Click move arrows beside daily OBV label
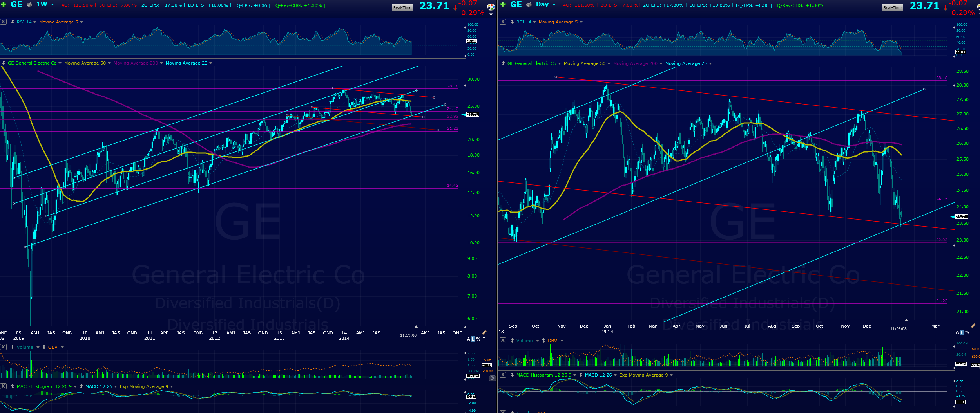This screenshot has width=980, height=413. pos(543,341)
